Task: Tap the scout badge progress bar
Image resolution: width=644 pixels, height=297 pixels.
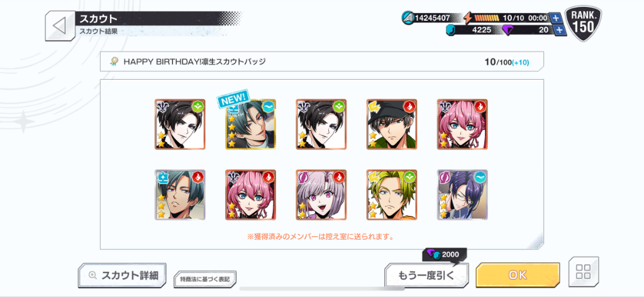Action: coord(322,62)
